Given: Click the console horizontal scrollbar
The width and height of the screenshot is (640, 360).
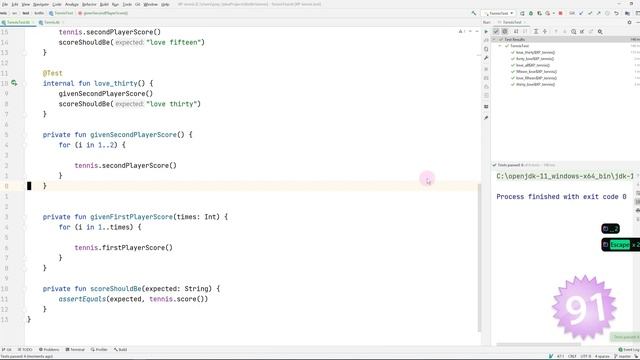Looking at the screenshot, I should [539, 344].
